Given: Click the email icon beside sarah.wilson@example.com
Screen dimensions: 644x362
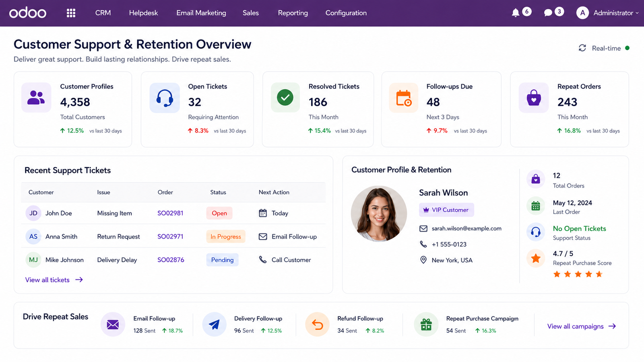Looking at the screenshot, I should coord(423,228).
